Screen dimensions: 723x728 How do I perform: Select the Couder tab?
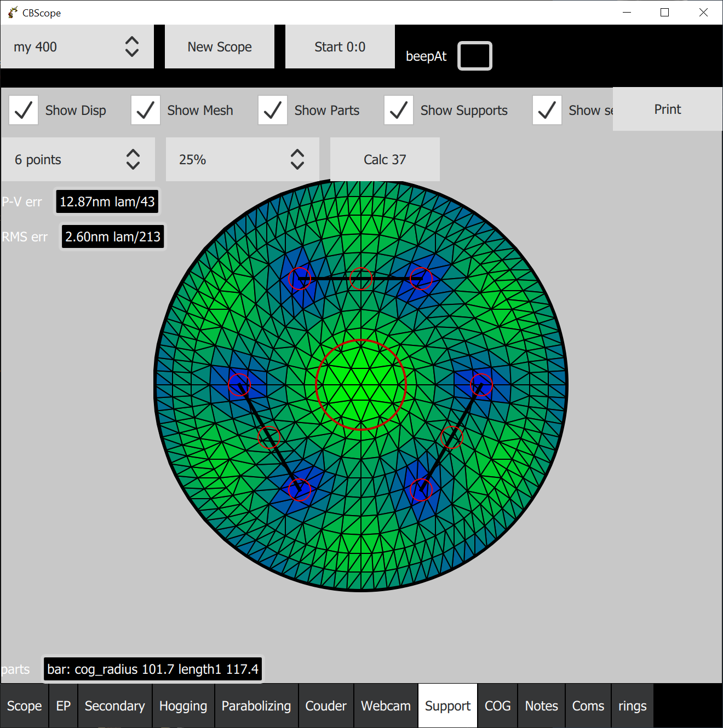coord(326,706)
